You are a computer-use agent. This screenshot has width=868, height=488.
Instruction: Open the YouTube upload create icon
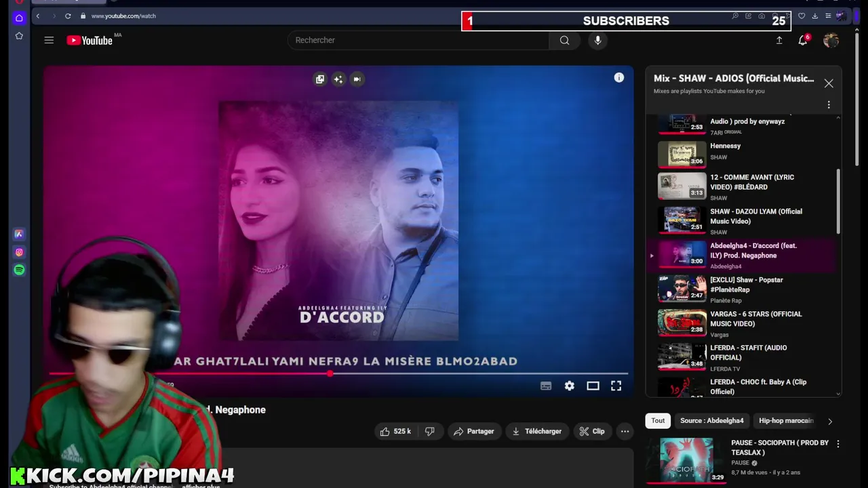click(779, 41)
